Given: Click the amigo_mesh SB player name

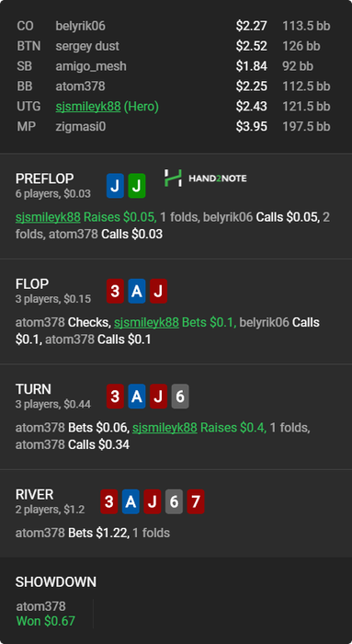Looking at the screenshot, I should 91,66.
